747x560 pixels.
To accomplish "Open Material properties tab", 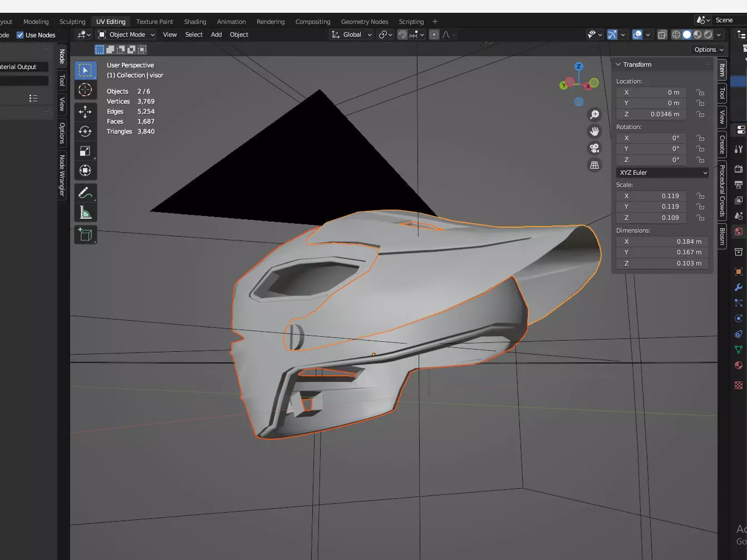I will (739, 365).
